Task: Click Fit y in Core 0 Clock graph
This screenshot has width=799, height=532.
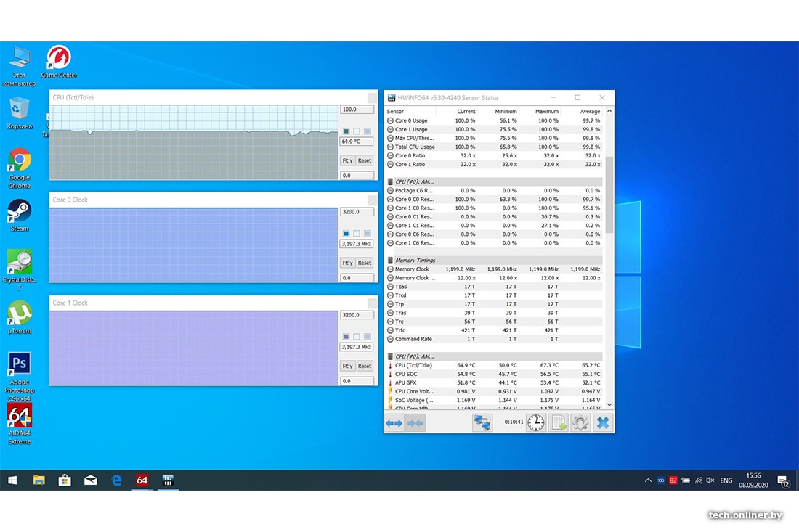Action: coord(347,263)
